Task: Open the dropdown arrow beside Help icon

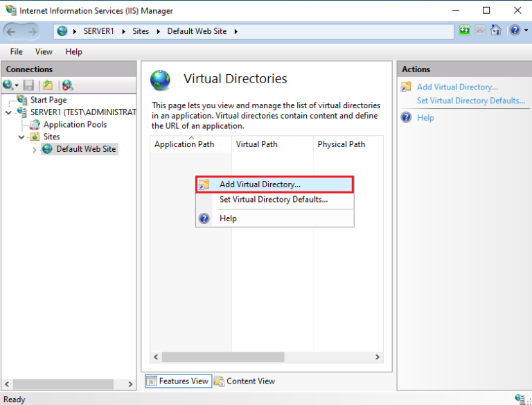Action: point(525,31)
